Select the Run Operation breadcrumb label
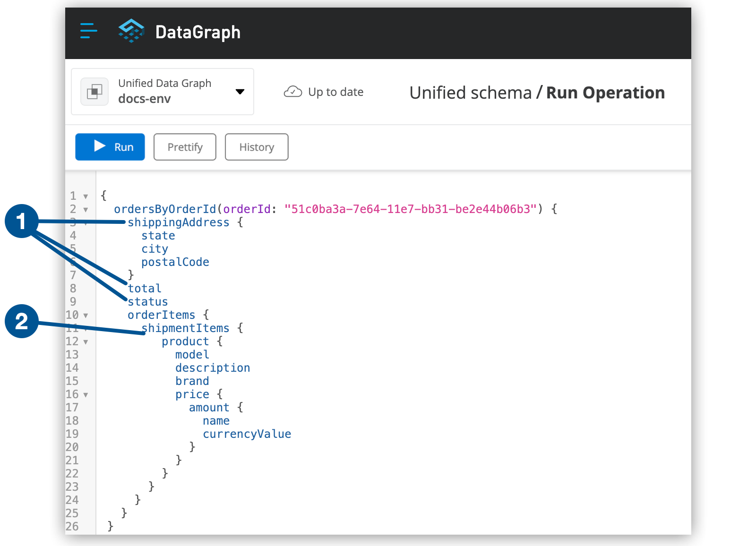The width and height of the screenshot is (756, 546). 605,93
